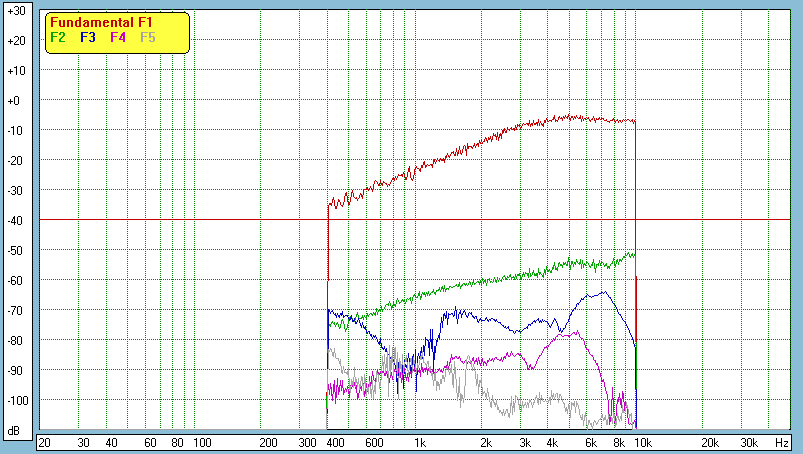The width and height of the screenshot is (803, 454).
Task: Click the dB unit label on vertical axis
Action: click(15, 431)
